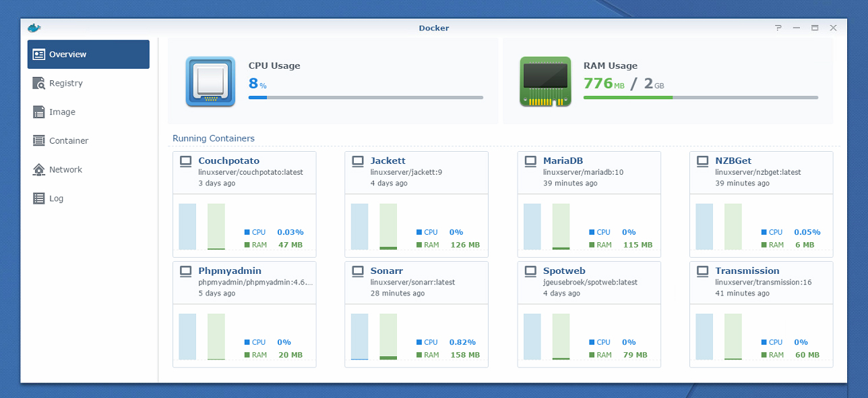Click MariaDB's 115 MB RAM value
Screen dimensions: 868x398
[638, 245]
